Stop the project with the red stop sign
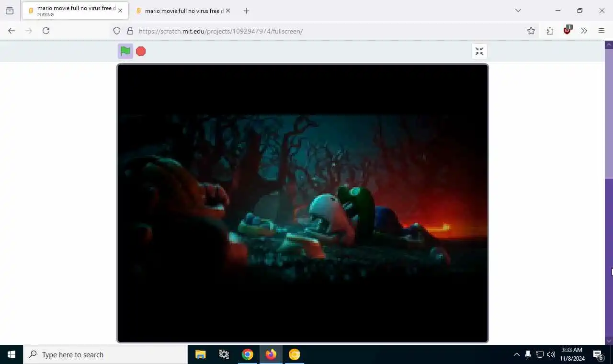613x364 pixels. pyautogui.click(x=141, y=51)
